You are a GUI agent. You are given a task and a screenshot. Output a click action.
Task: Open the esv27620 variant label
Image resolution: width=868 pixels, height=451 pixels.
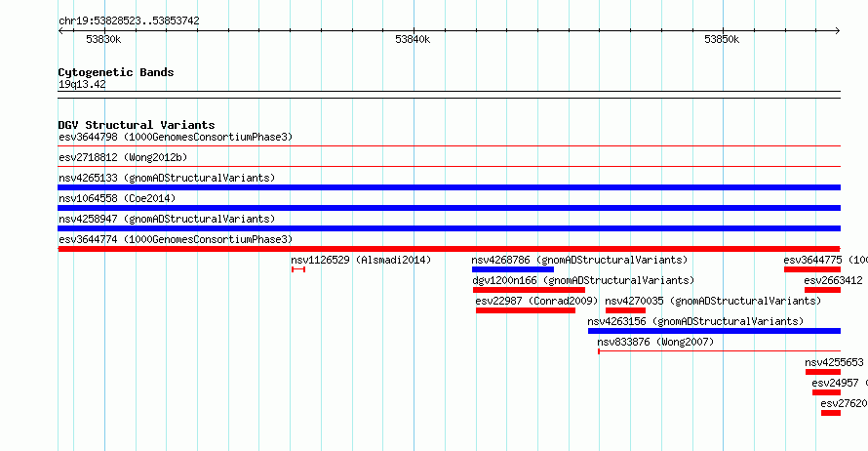point(844,403)
